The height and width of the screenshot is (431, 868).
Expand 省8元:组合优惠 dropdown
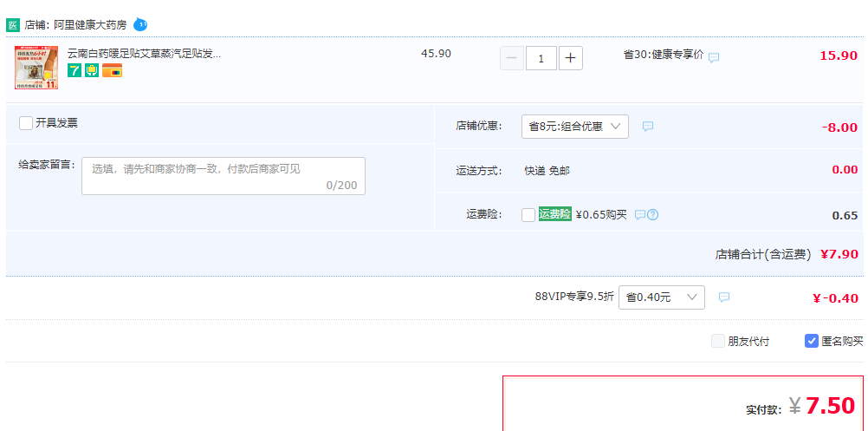coord(575,127)
